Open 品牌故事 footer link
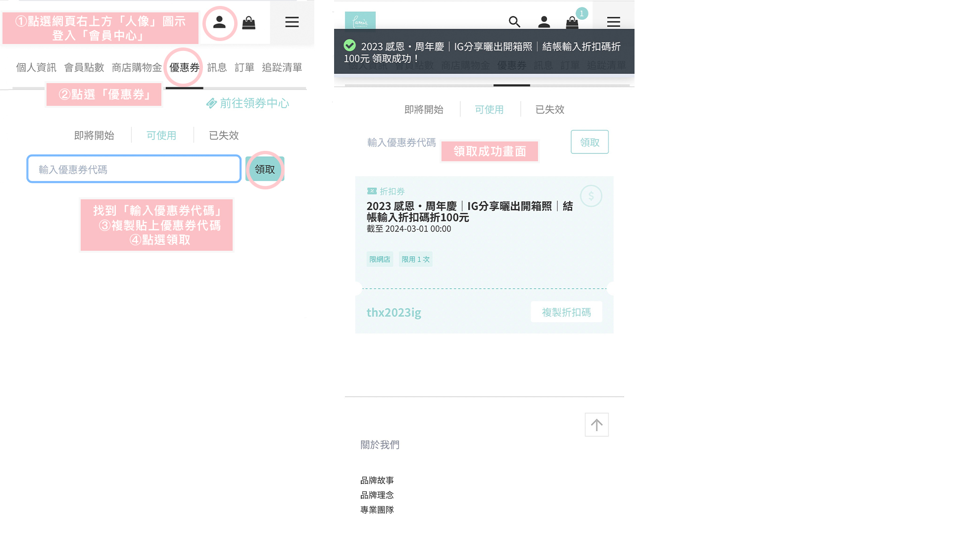The width and height of the screenshot is (980, 547). pyautogui.click(x=377, y=480)
